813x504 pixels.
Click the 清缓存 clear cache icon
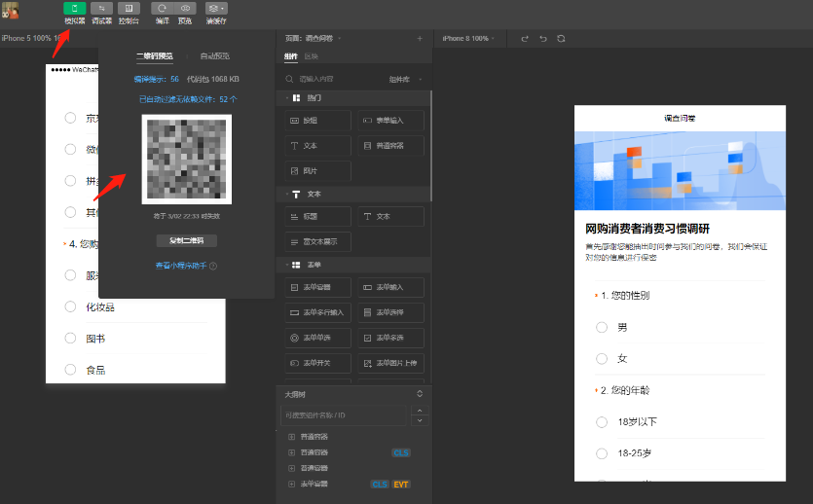[x=216, y=9]
